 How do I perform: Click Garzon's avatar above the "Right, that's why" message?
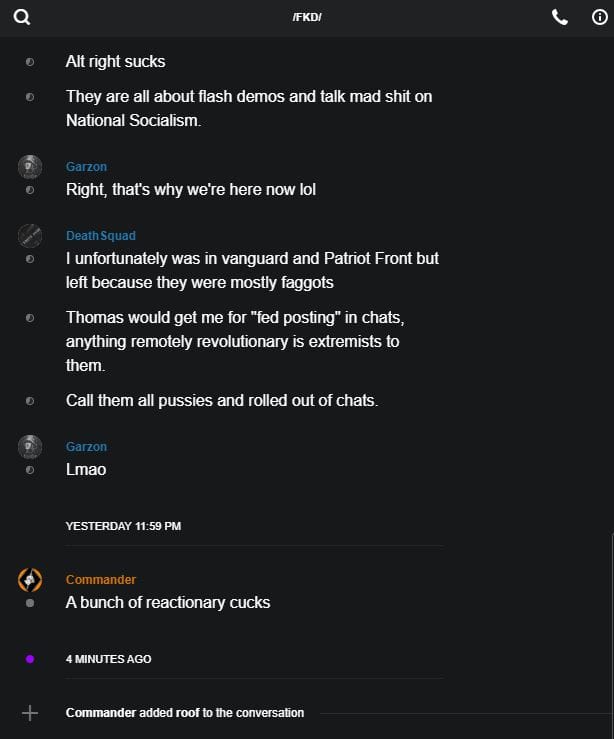point(30,166)
